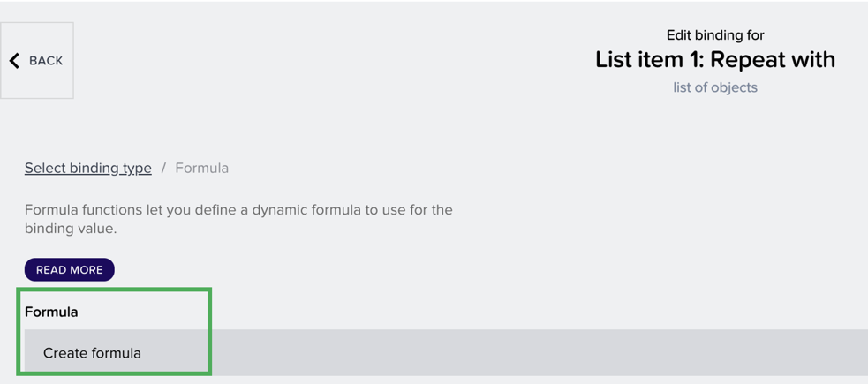Click the Formula breadcrumb item
This screenshot has width=868, height=384.
201,168
